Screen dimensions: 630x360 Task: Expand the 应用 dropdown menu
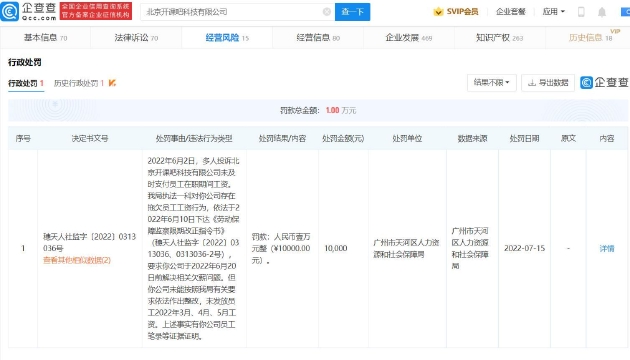(x=553, y=12)
